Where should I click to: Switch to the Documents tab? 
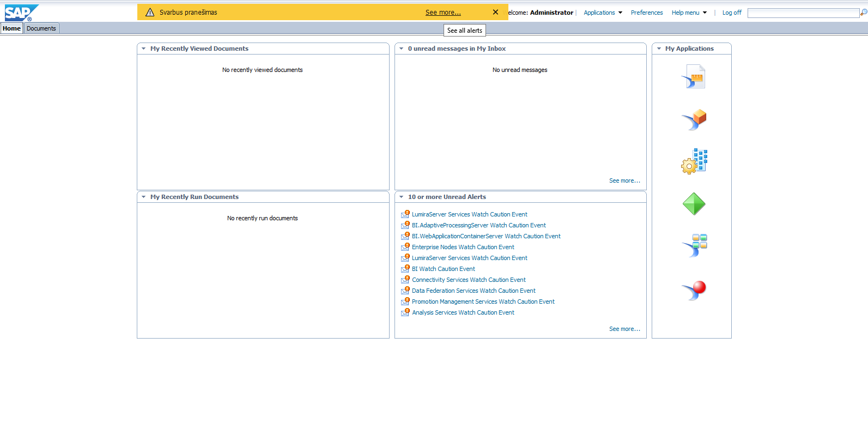[x=41, y=28]
